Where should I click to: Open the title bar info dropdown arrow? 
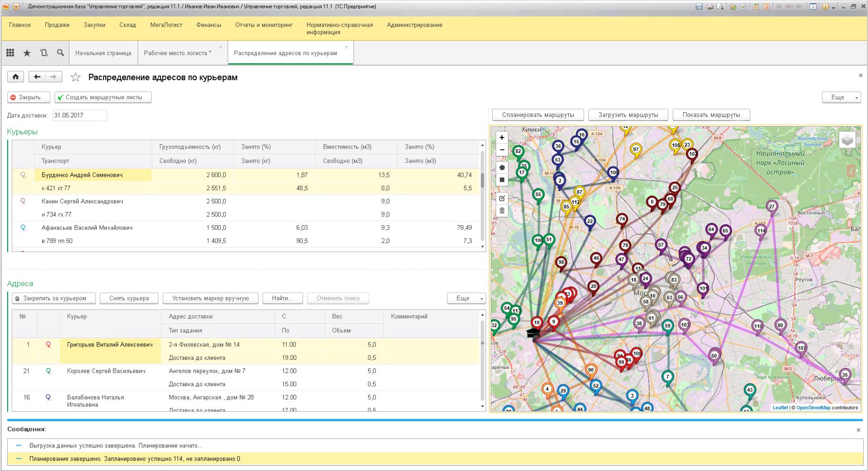(x=834, y=7)
